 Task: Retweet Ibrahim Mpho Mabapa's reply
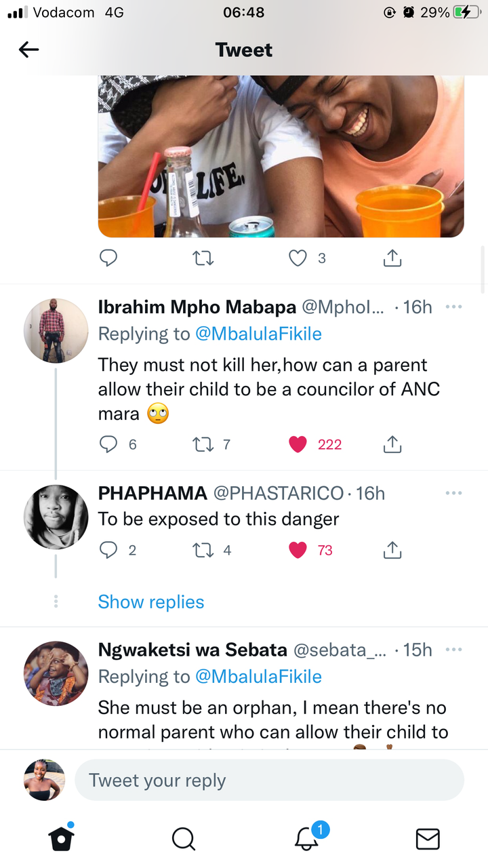point(203,445)
